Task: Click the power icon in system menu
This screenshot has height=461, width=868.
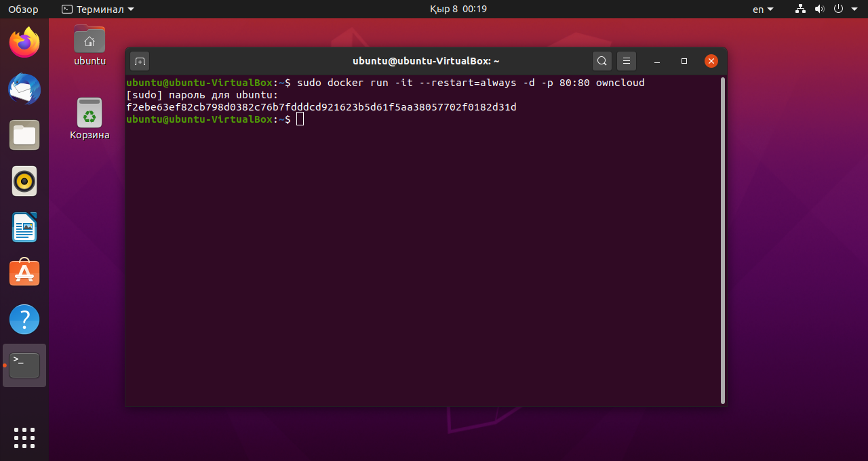Action: tap(838, 9)
